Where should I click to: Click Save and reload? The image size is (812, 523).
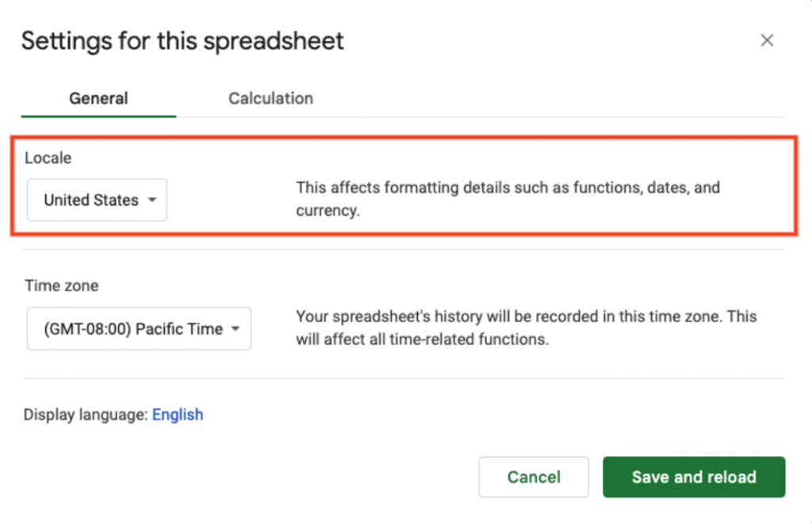(694, 477)
